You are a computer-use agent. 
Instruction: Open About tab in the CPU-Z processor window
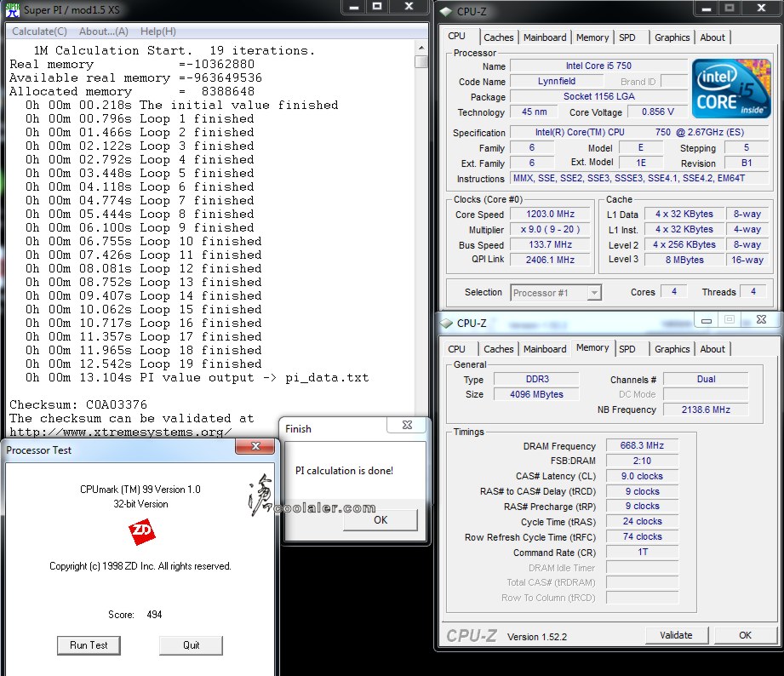tap(712, 37)
